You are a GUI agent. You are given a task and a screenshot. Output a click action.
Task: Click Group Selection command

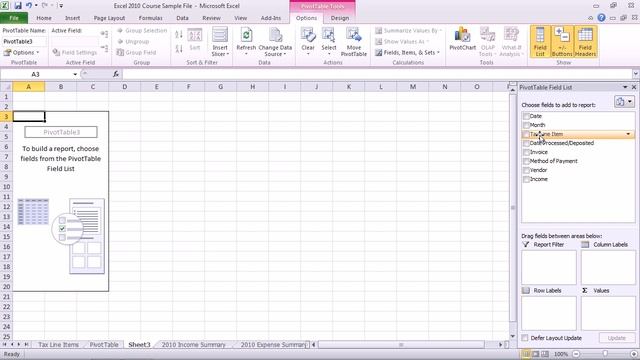point(142,31)
